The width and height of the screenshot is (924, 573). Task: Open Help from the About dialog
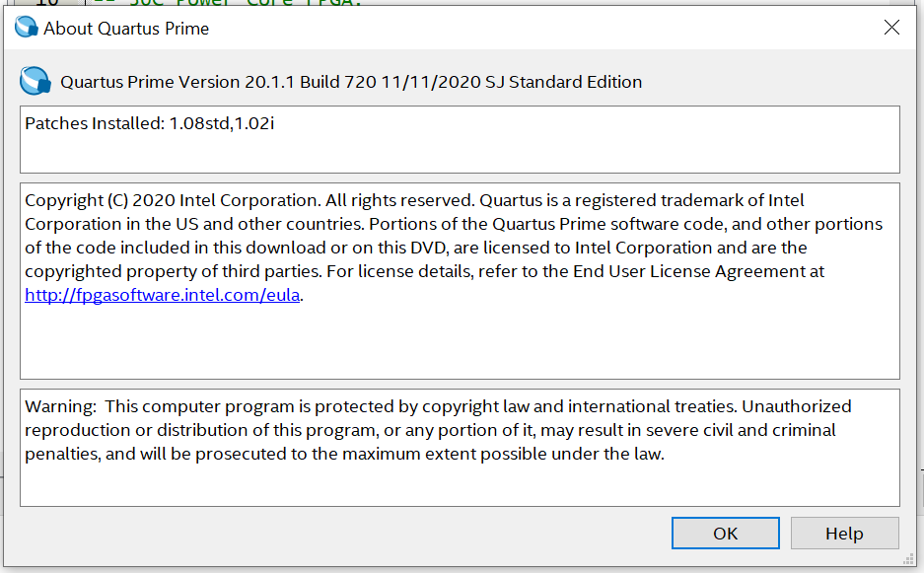click(x=844, y=534)
